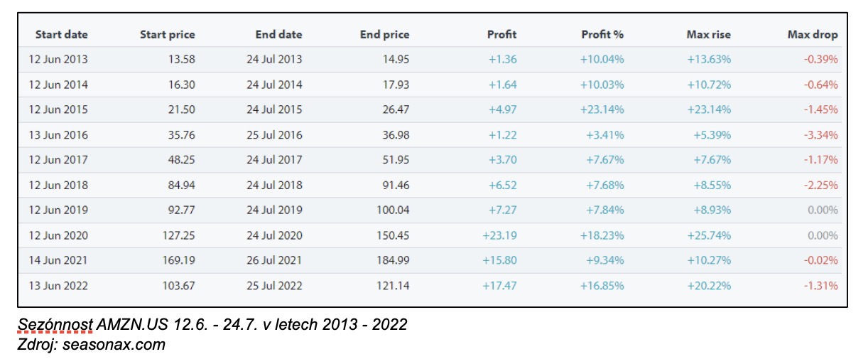Click the Start price column header

[167, 34]
